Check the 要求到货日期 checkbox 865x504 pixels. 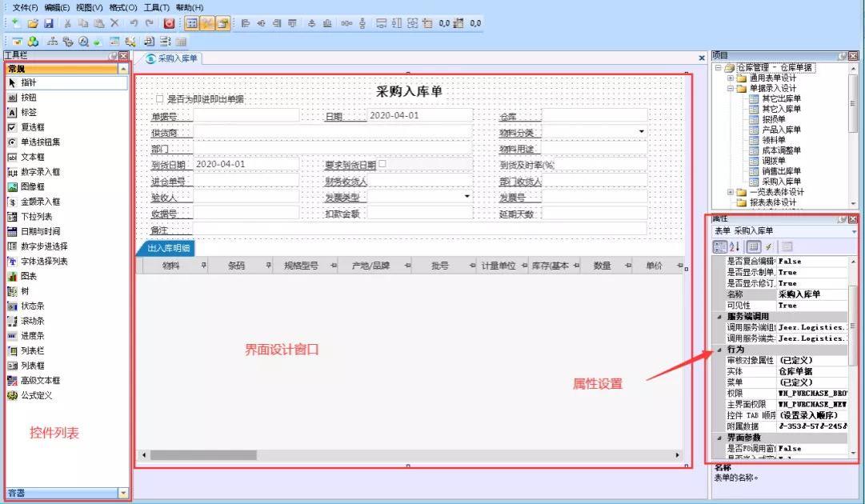coord(382,164)
